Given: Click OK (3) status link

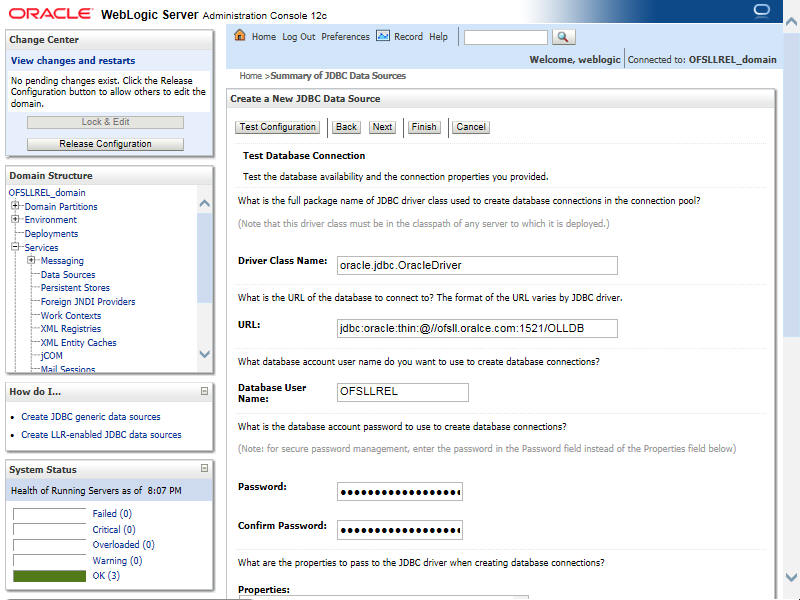Looking at the screenshot, I should [x=106, y=576].
